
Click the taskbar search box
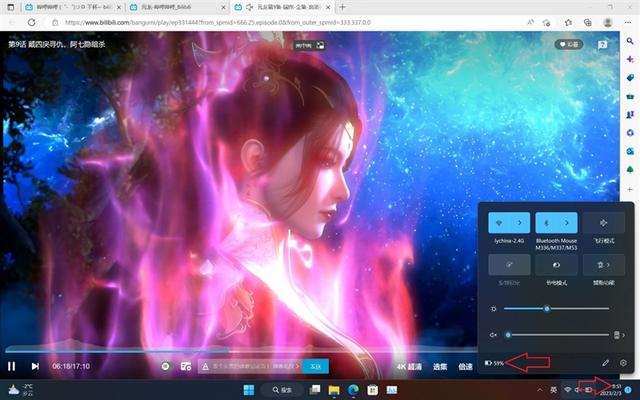coord(282,390)
